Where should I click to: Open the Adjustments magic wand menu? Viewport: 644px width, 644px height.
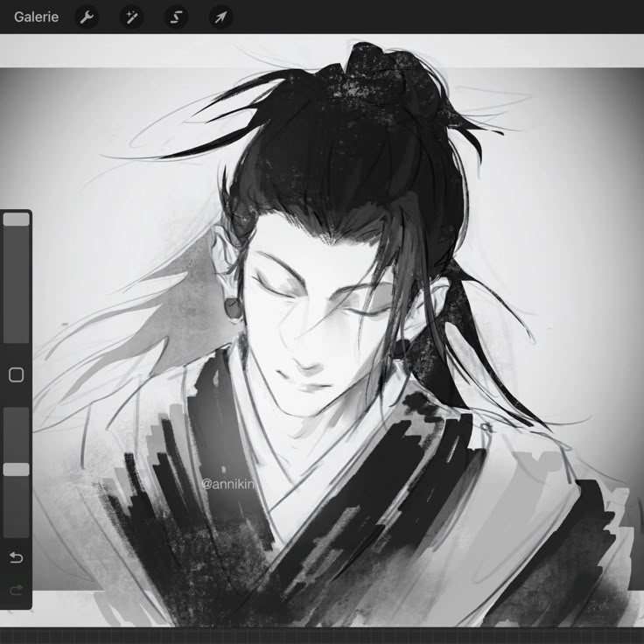pos(131,17)
